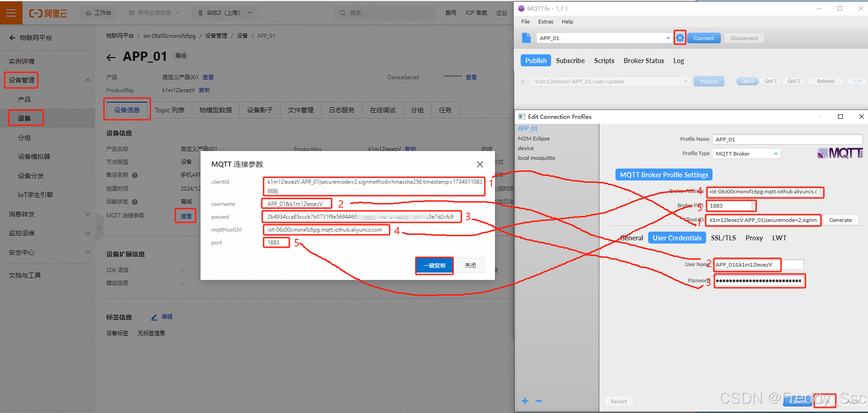Select QoS 2 toggle in MQTT.fx

(793, 81)
